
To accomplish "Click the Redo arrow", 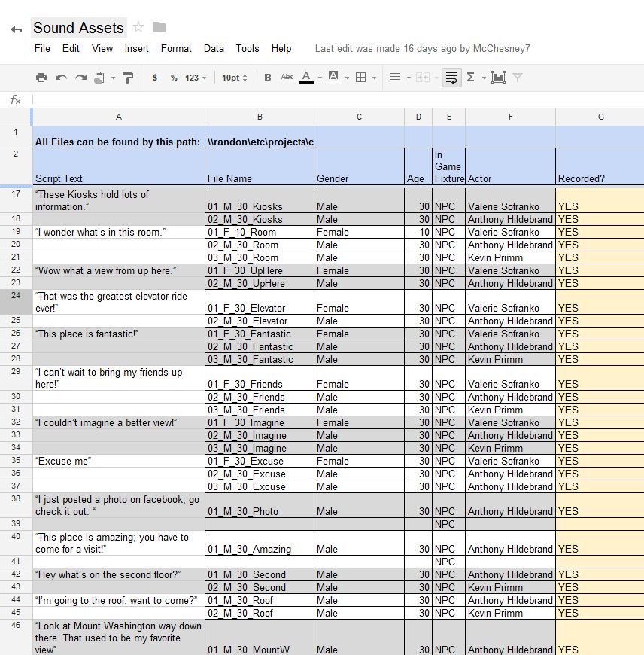I will click(80, 78).
